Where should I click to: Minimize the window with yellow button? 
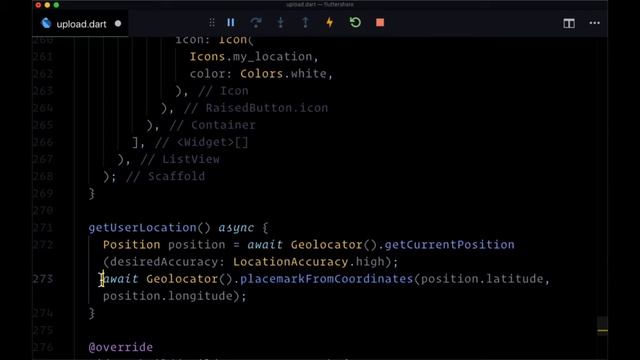point(47,5)
